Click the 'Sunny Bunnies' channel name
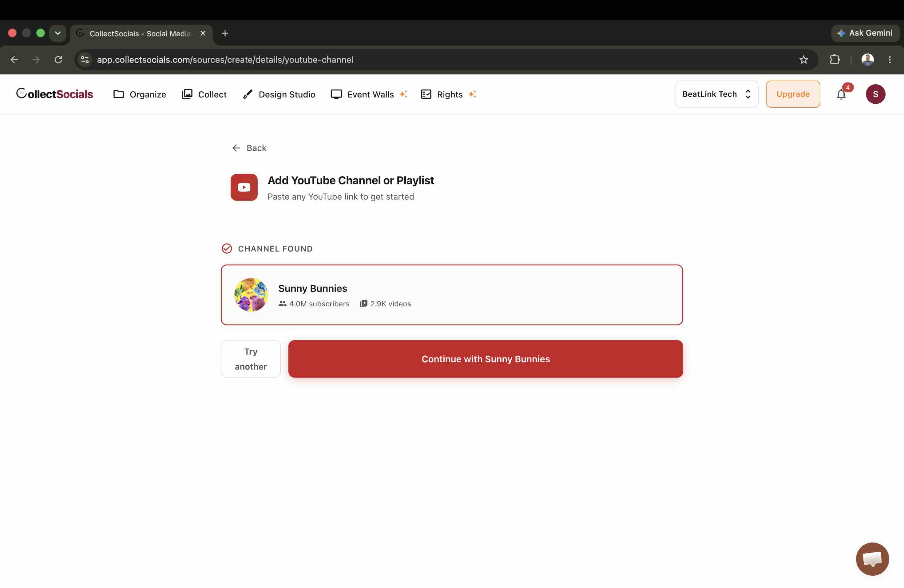Viewport: 904px width, 588px height. tap(313, 288)
